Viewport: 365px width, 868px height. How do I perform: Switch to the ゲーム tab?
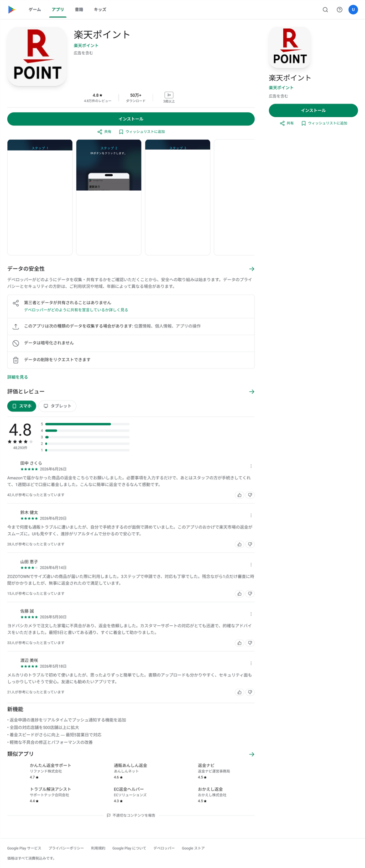[x=35, y=10]
